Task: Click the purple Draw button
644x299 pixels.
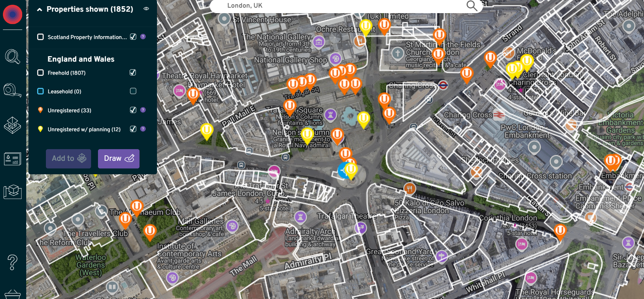Action: pos(119,159)
